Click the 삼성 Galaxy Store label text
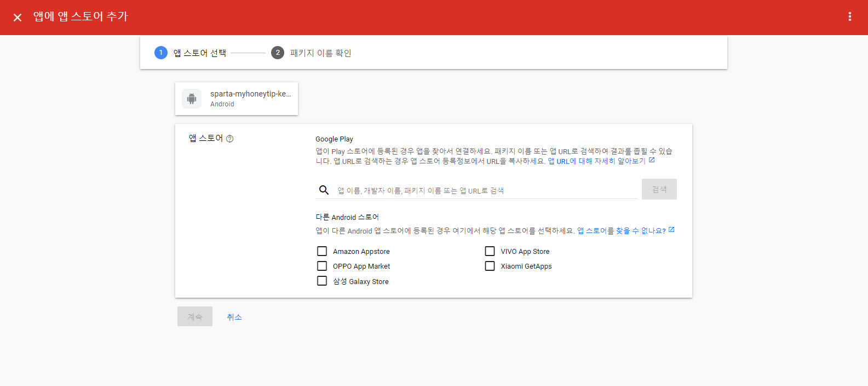The image size is (868, 386). pyautogui.click(x=361, y=281)
